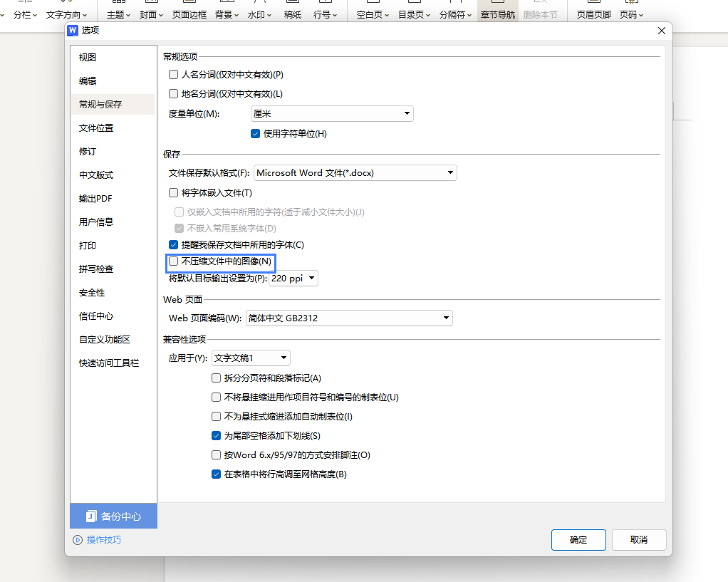Open the 文件保存默认格式 dropdown

point(355,173)
